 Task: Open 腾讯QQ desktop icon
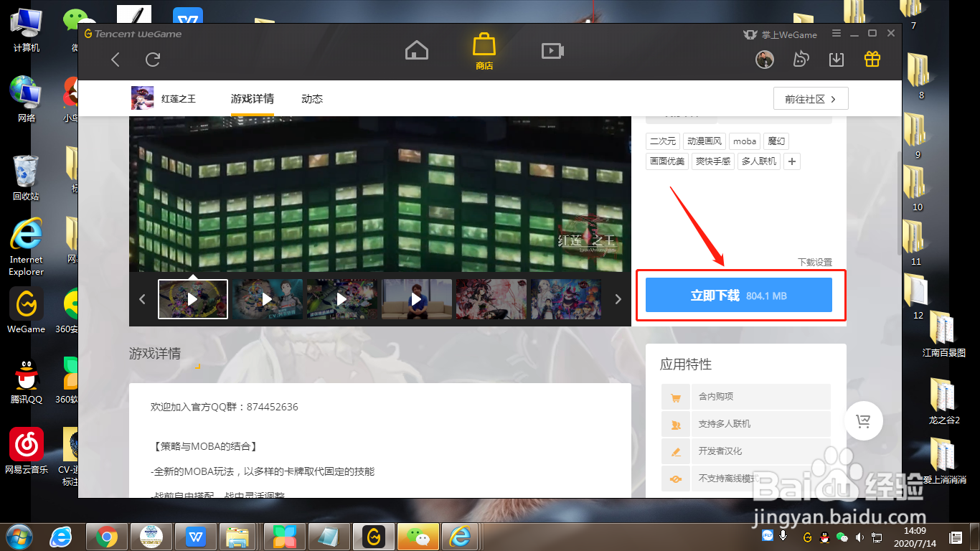click(x=27, y=382)
